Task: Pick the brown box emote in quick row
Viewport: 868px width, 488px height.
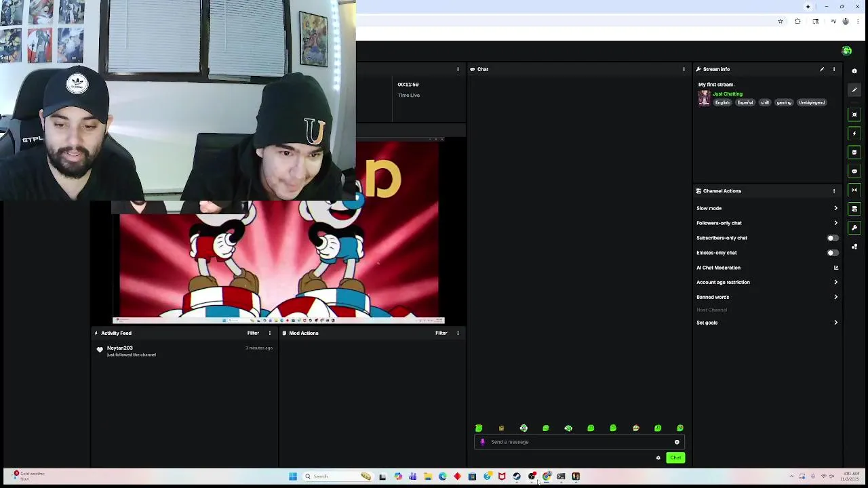Action: tap(501, 428)
